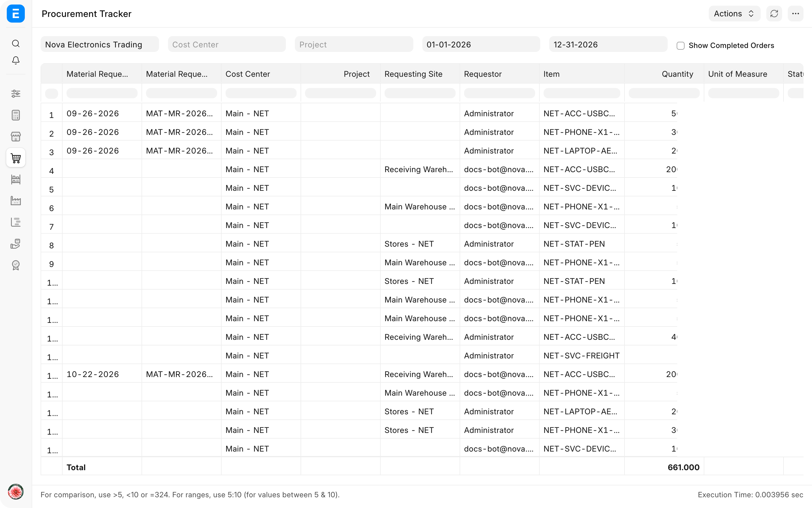Open the selling storefront sidebar icon
Image resolution: width=812 pixels, height=508 pixels.
click(16, 136)
